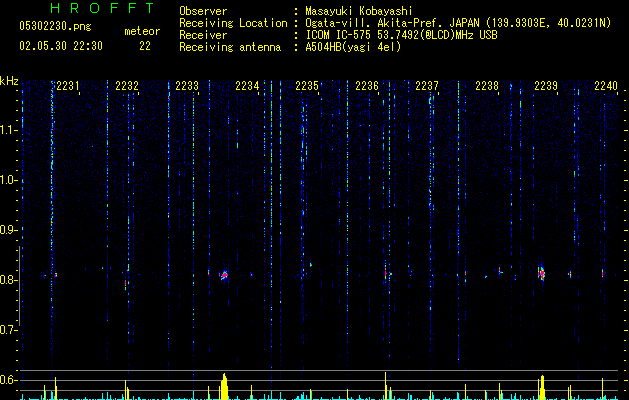This screenshot has height=400, width=629.
Task: Select the file name 05302230.png
Action: coord(55,26)
